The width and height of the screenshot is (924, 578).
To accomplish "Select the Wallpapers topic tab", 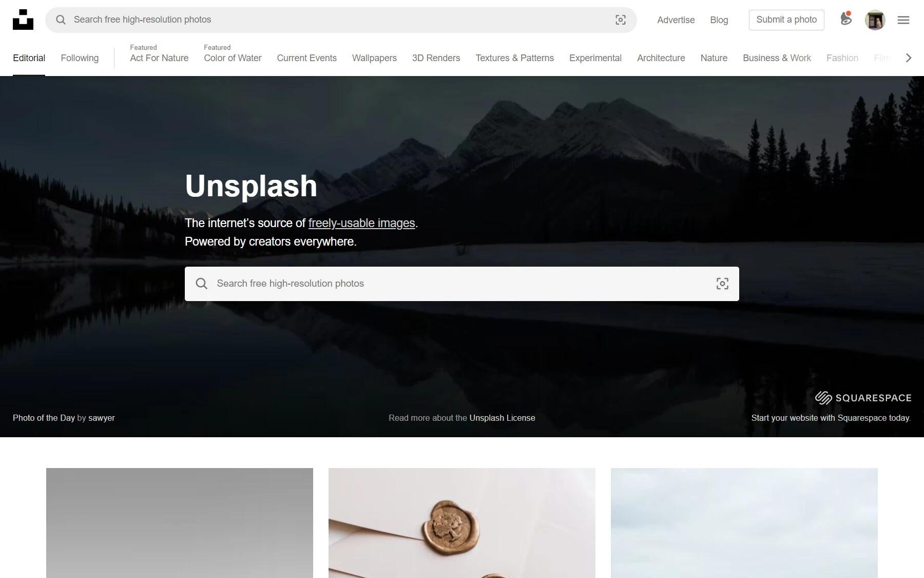I will [x=374, y=58].
